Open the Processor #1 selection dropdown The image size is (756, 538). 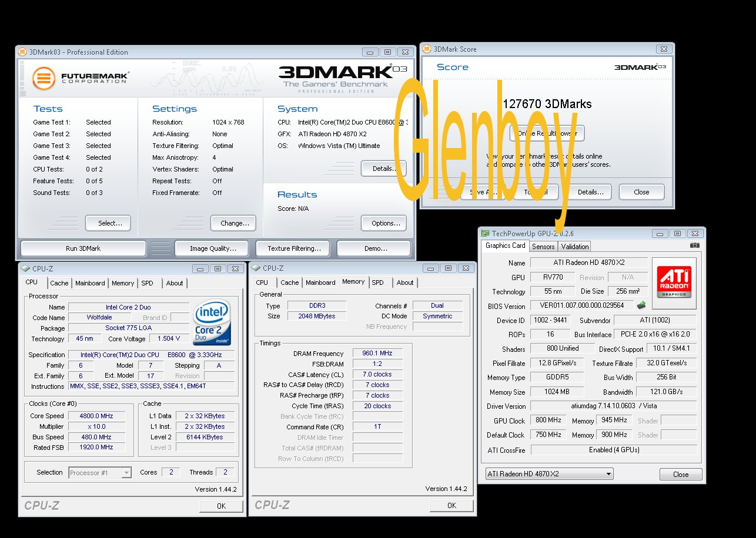[100, 472]
